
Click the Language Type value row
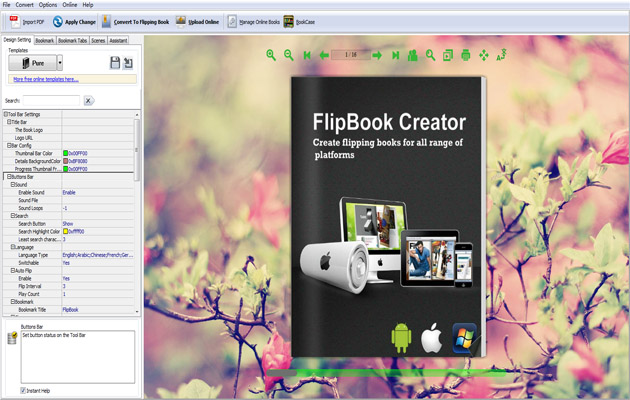[98, 255]
